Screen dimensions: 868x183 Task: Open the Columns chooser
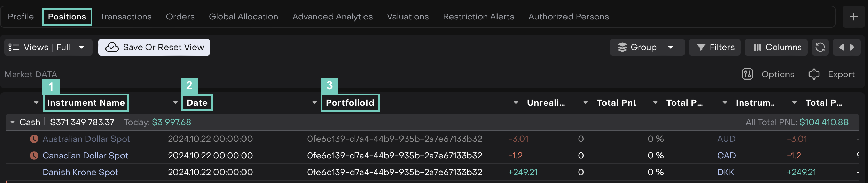coord(776,47)
